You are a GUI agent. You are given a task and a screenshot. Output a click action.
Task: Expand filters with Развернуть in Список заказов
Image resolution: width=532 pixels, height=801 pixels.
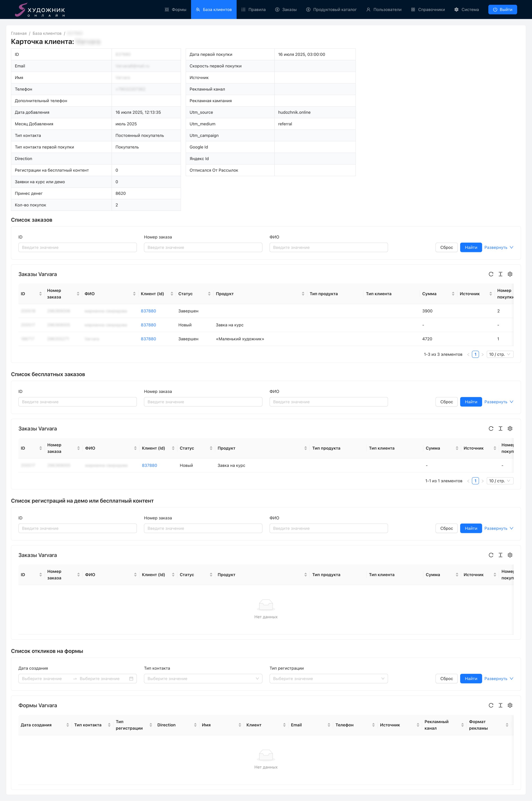coord(498,247)
